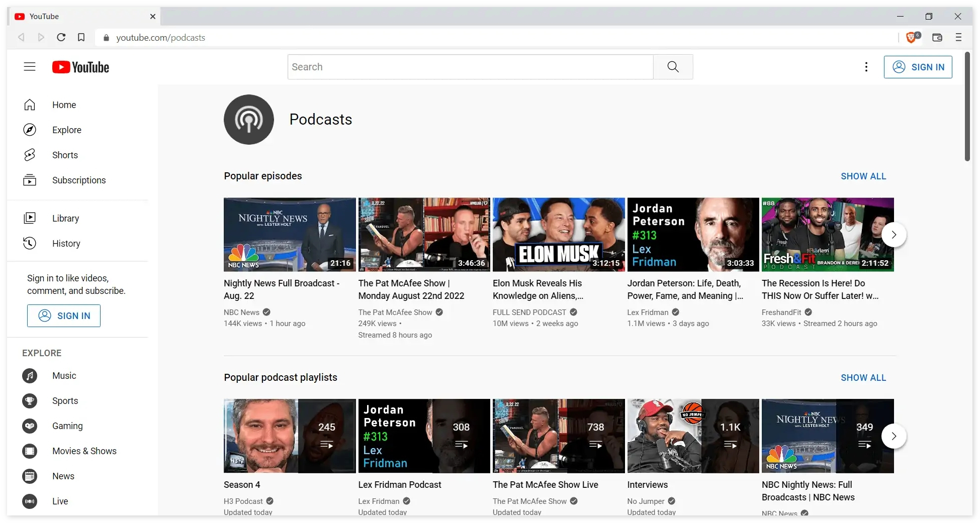980x523 pixels.
Task: Play the Elon Musk episode thumbnail
Action: (558, 235)
